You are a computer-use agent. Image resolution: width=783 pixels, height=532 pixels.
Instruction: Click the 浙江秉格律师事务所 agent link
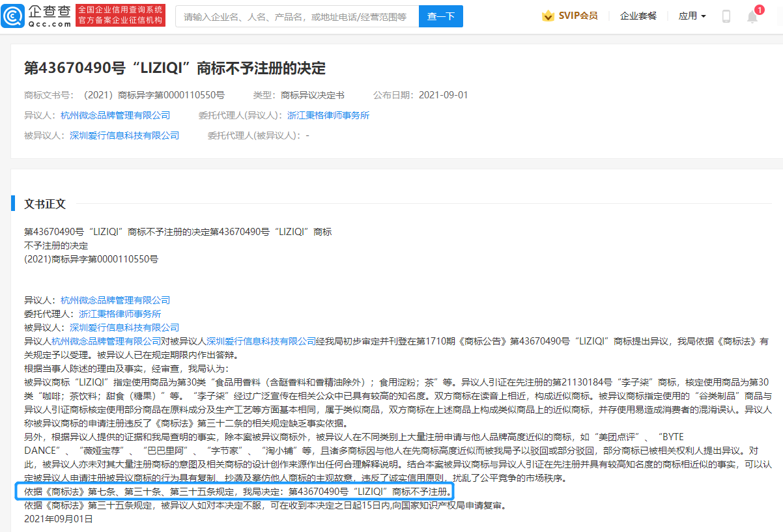[329, 115]
